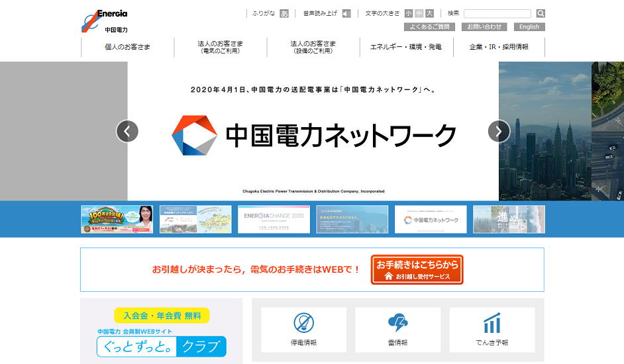Enable voice reading via the speaker icon
The image size is (624, 364).
click(346, 13)
